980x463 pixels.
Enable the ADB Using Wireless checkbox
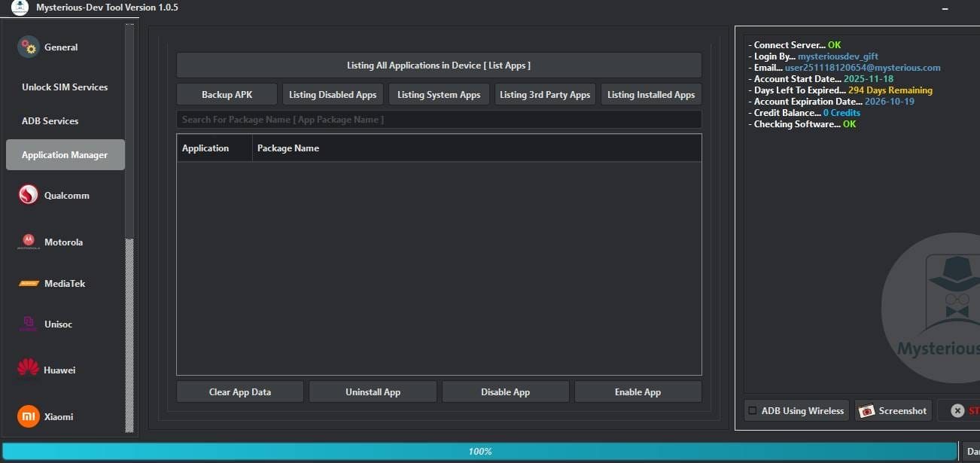click(x=753, y=410)
